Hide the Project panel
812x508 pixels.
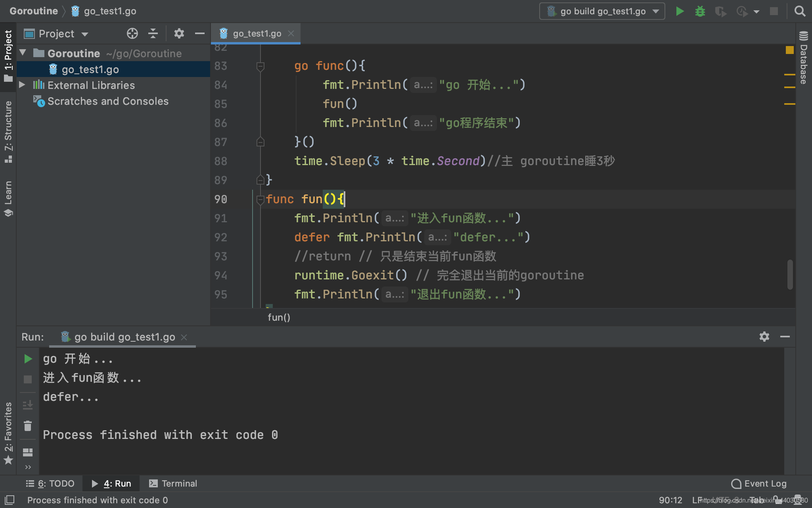[200, 34]
